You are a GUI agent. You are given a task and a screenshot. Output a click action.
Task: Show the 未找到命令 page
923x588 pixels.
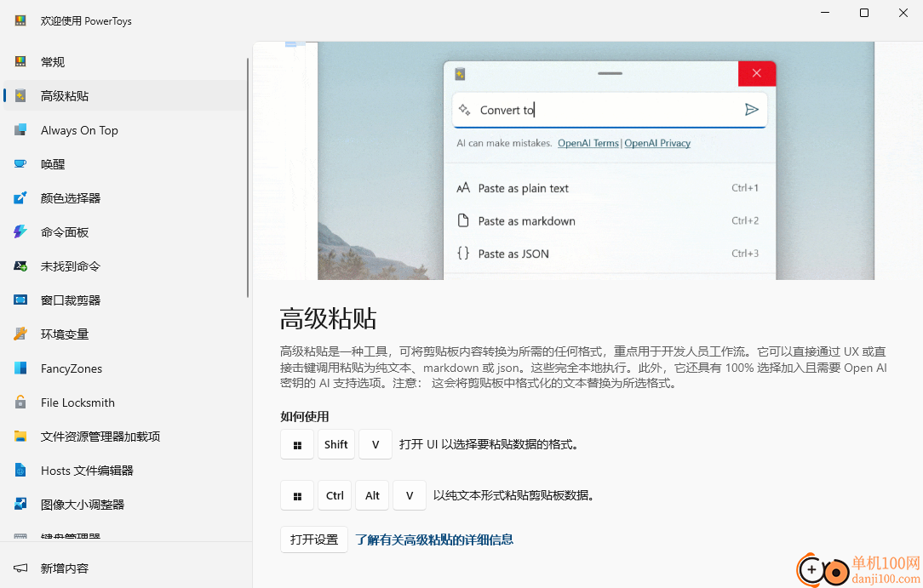[125, 266]
